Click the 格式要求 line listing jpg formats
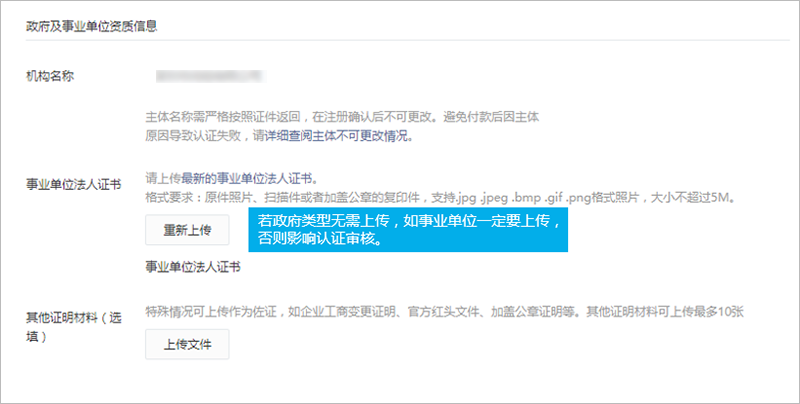800x404 pixels. [442, 197]
